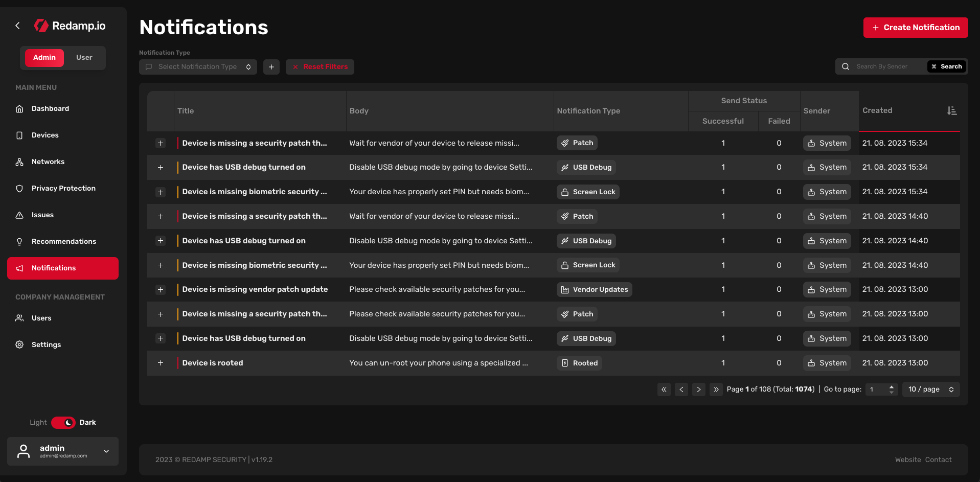
Task: Click USB Debug tag at 13:00
Action: point(586,338)
